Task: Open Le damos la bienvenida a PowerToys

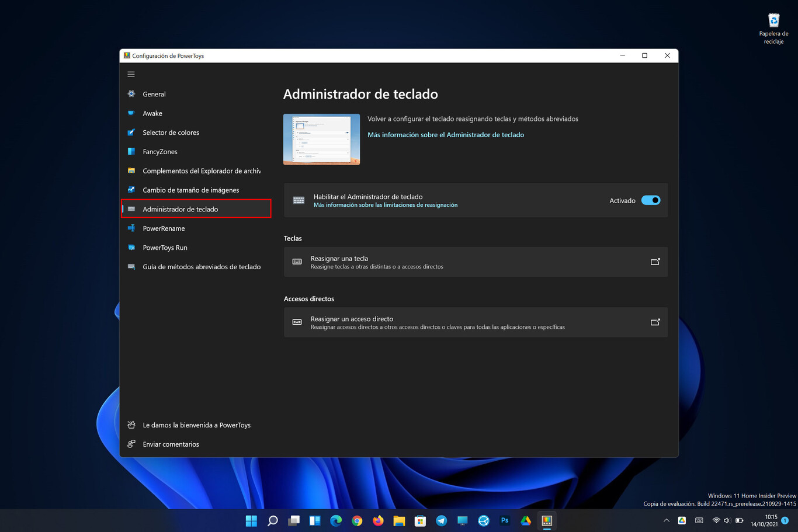Action: (x=197, y=425)
